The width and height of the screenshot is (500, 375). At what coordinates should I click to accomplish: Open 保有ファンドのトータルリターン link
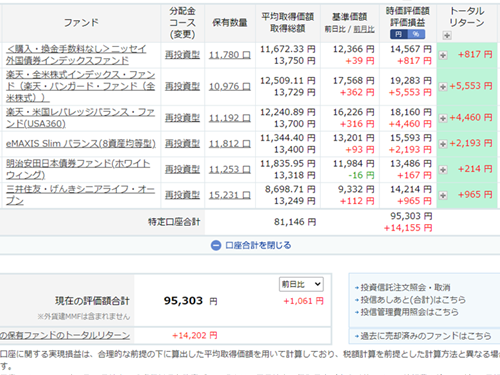(65, 335)
